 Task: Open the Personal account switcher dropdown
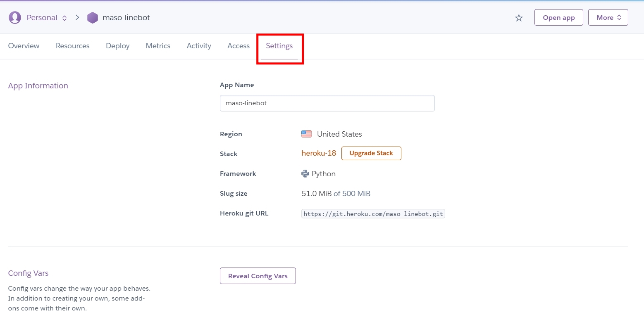(47, 18)
